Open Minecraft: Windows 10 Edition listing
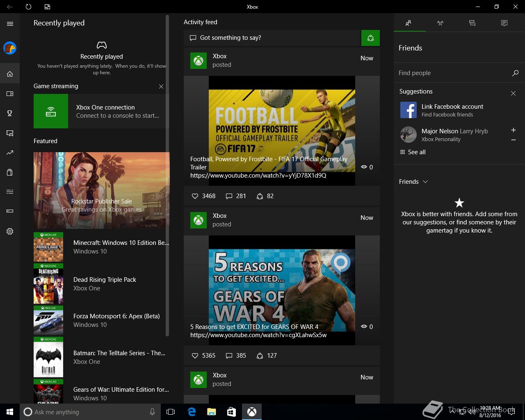 (101, 247)
